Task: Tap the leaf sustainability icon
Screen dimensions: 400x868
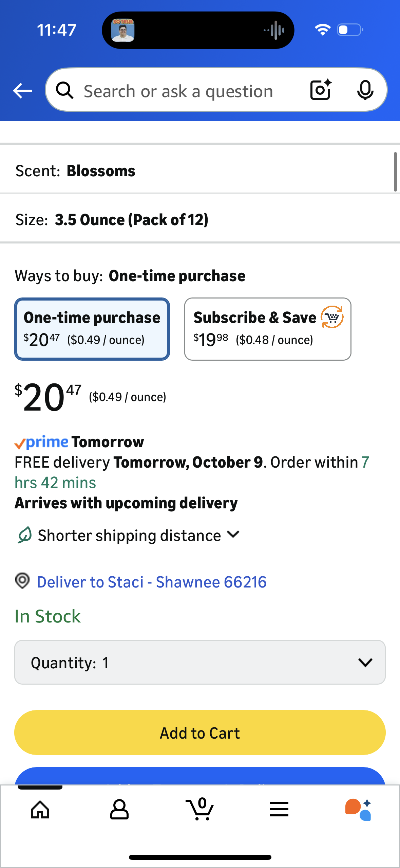Action: click(24, 535)
